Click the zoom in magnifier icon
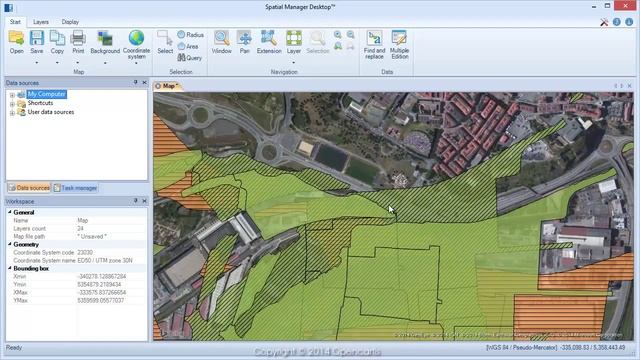Screen dimensions: 640x360 [338, 35]
